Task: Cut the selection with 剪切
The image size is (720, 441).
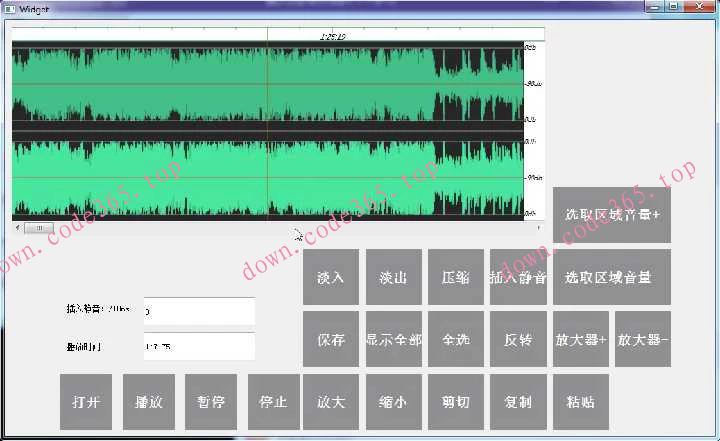Action: [x=456, y=402]
